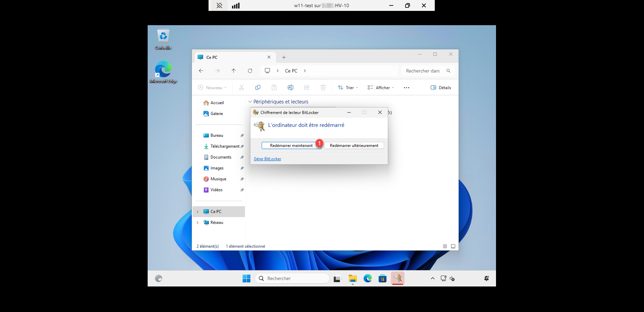The image size is (644, 312).
Task: Collapse Périphériques et lecteurs group
Action: tap(250, 102)
